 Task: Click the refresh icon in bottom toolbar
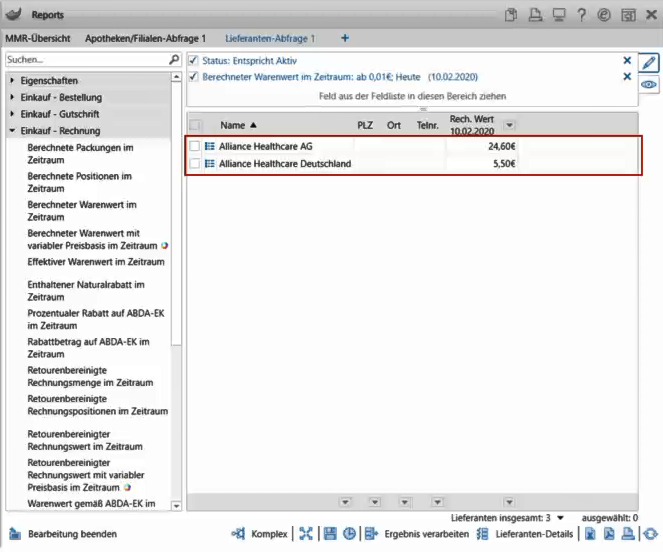(651, 534)
